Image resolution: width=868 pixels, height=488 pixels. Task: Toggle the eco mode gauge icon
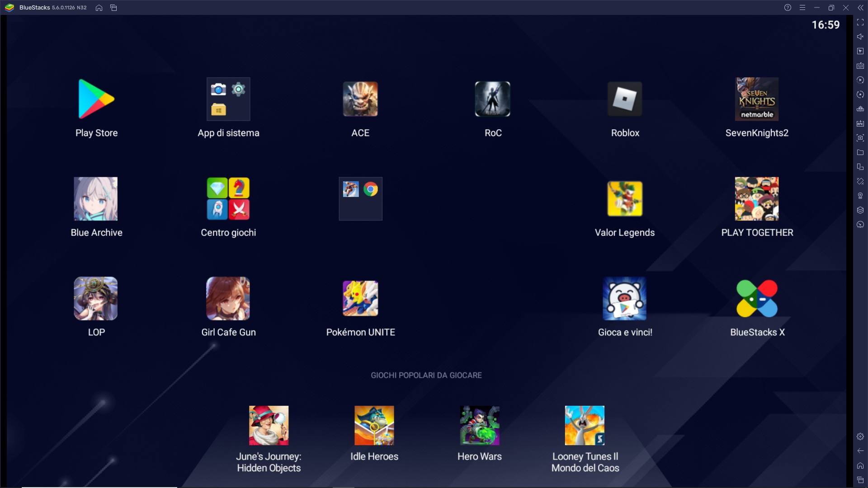click(x=860, y=225)
